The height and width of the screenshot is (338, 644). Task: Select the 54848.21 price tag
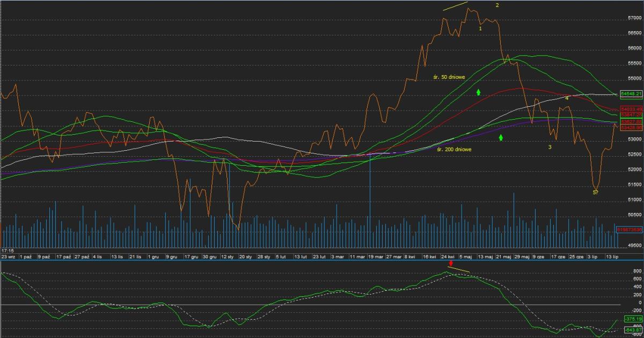pos(631,93)
